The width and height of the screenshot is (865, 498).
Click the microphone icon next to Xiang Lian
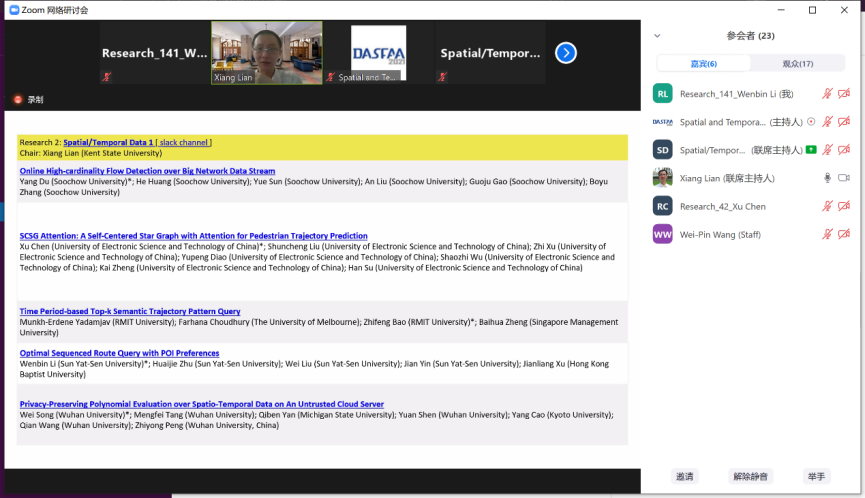click(827, 178)
